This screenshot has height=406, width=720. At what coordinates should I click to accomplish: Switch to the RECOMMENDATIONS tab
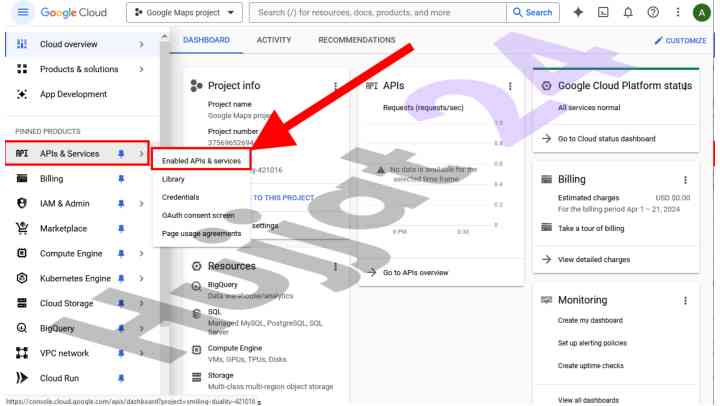357,40
